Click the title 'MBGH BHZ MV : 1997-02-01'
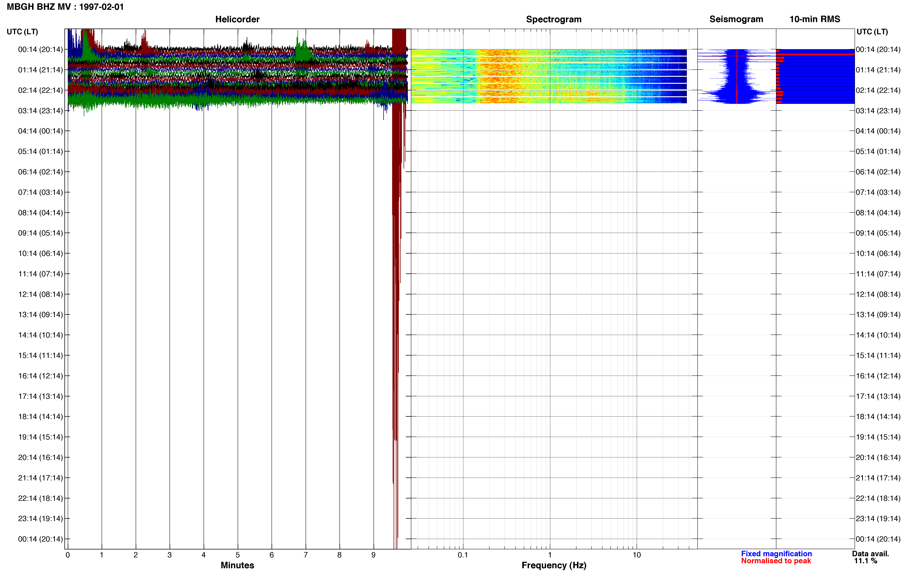Image resolution: width=924 pixels, height=578 pixels. (65, 7)
